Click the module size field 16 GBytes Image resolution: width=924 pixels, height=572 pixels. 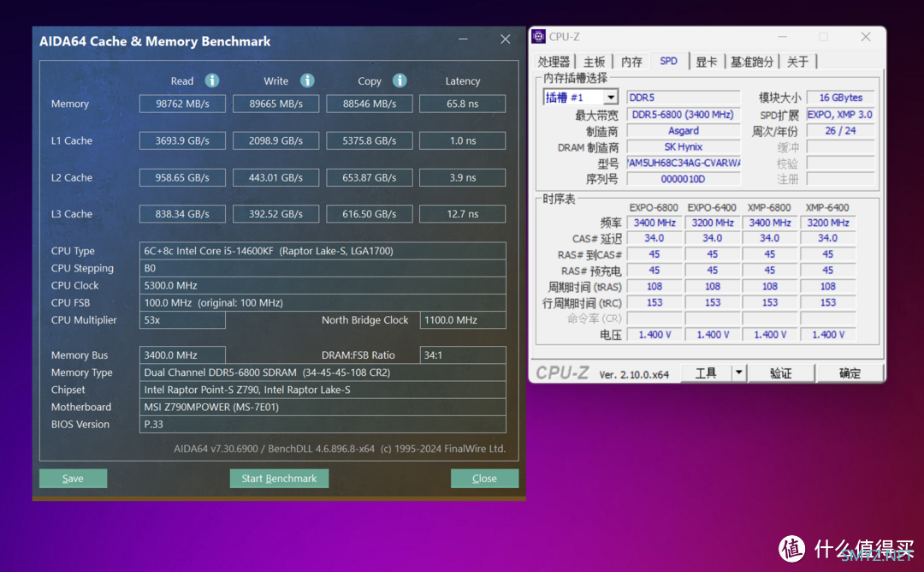[x=840, y=98]
